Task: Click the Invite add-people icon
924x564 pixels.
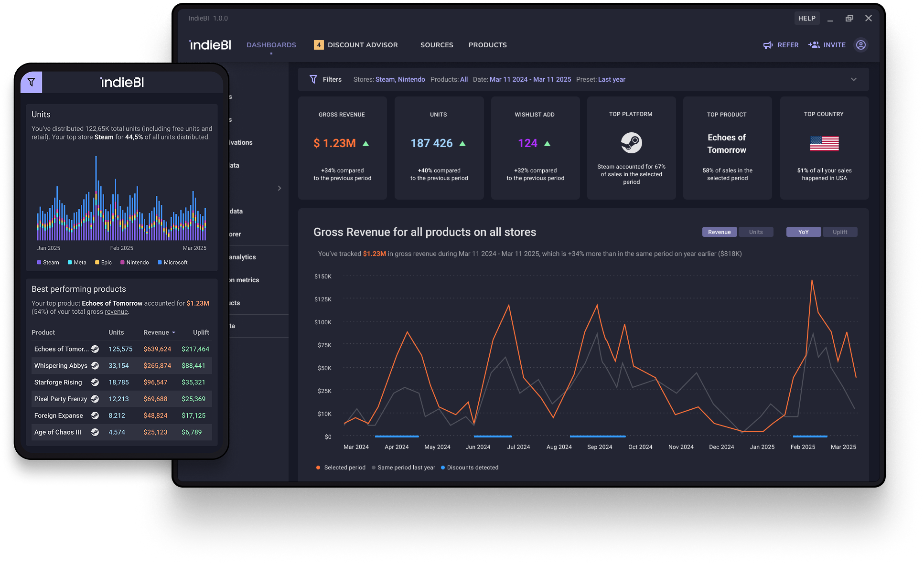Action: point(814,45)
